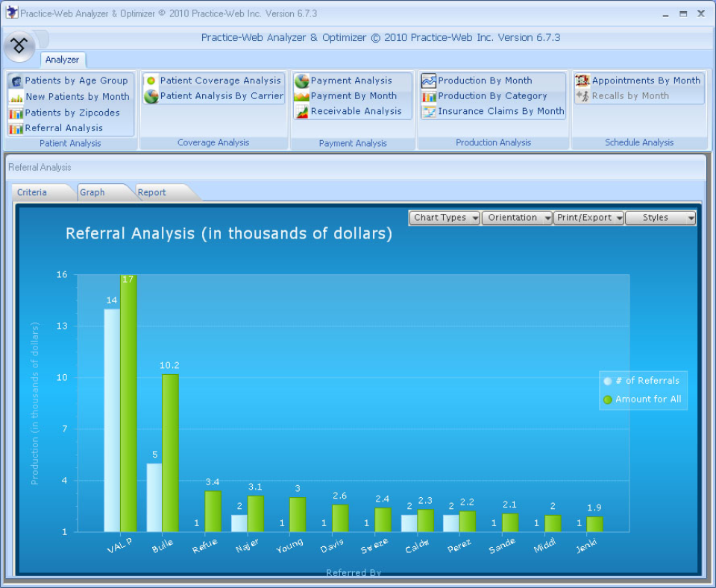Viewport: 716px width, 588px height.
Task: Open Appointments By Month report
Action: (646, 80)
